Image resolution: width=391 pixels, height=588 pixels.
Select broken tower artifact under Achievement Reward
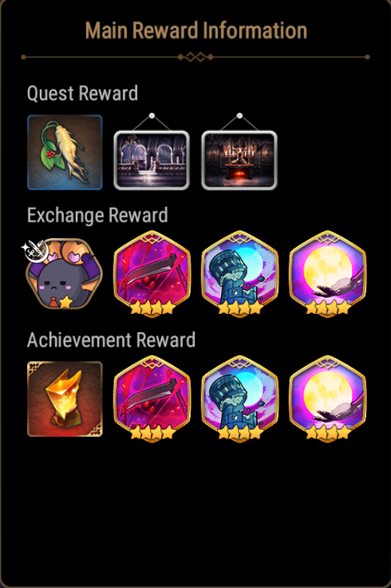(239, 399)
